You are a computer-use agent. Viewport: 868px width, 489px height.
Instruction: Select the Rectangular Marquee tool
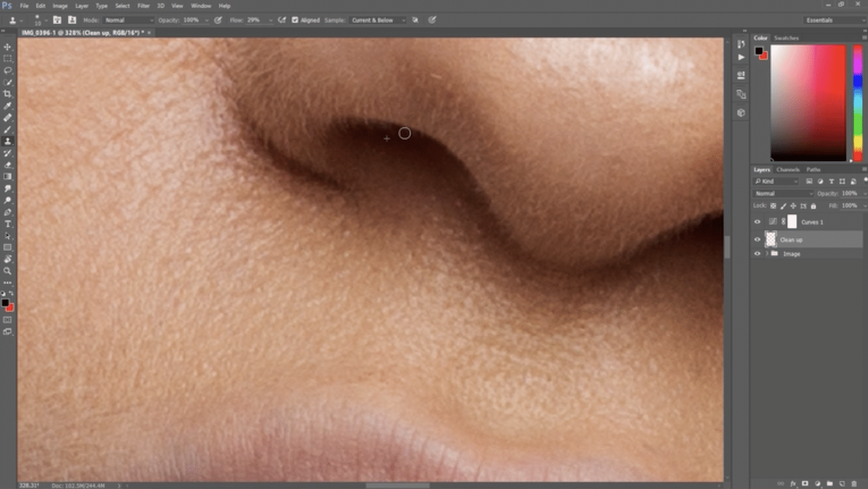coord(8,58)
